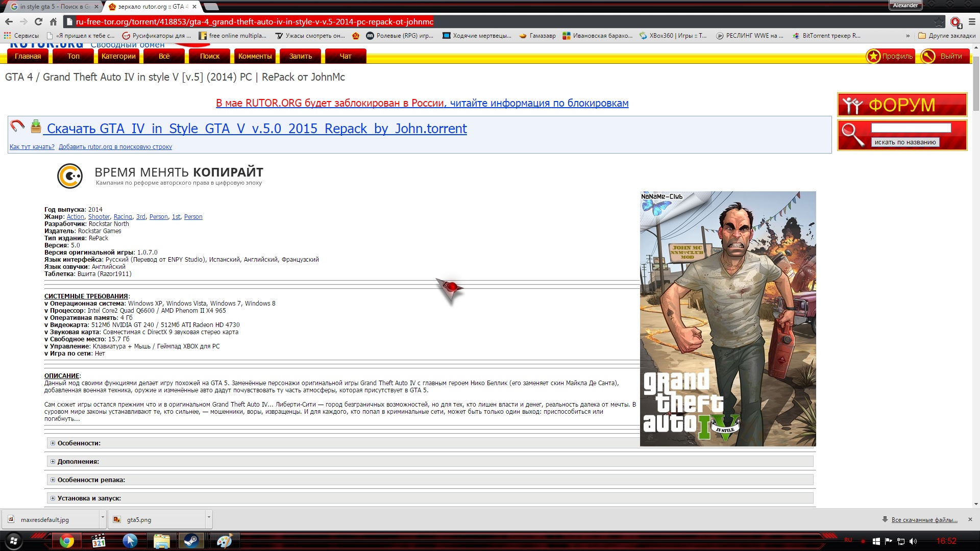Click the Профиль star icon
The width and height of the screenshot is (980, 551).
click(x=873, y=56)
